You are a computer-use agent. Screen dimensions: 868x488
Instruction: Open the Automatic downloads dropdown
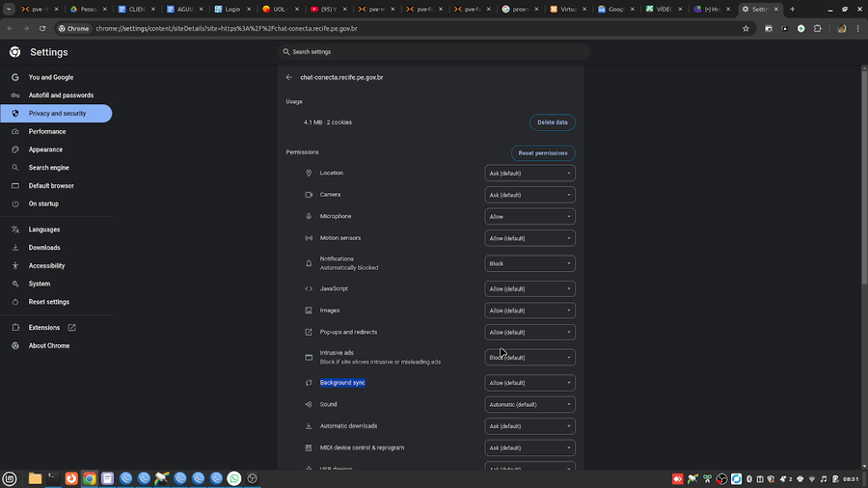point(529,426)
